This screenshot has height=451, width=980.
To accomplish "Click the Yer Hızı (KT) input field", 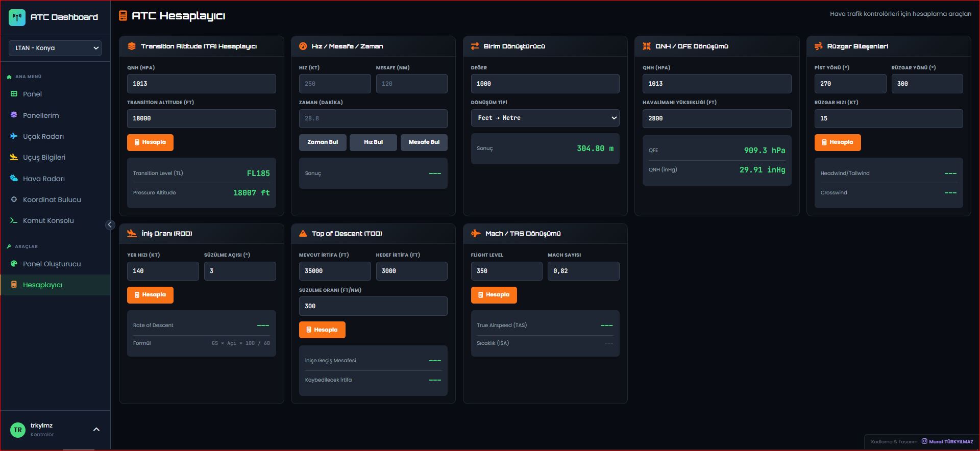I will click(x=163, y=271).
